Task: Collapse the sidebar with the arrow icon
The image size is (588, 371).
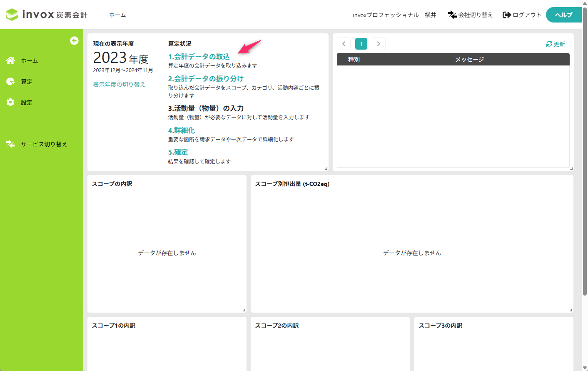Action: click(x=74, y=40)
